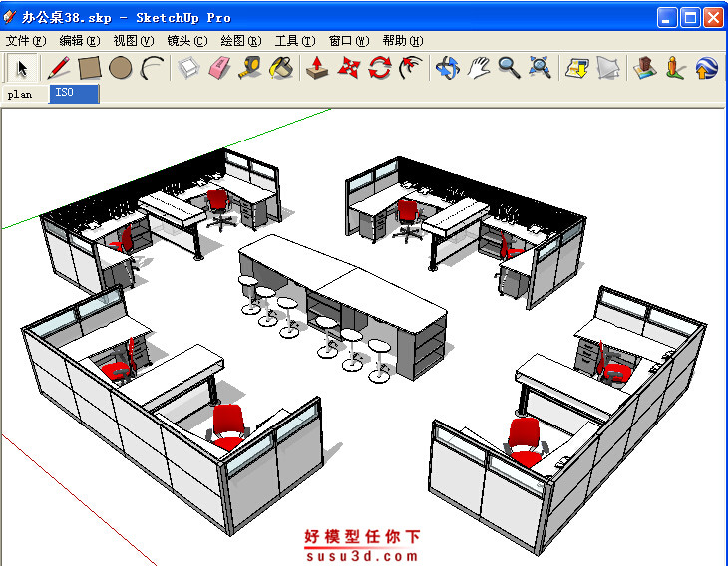The image size is (728, 566).
Task: Open the 镜头(C) menu
Action: [187, 41]
